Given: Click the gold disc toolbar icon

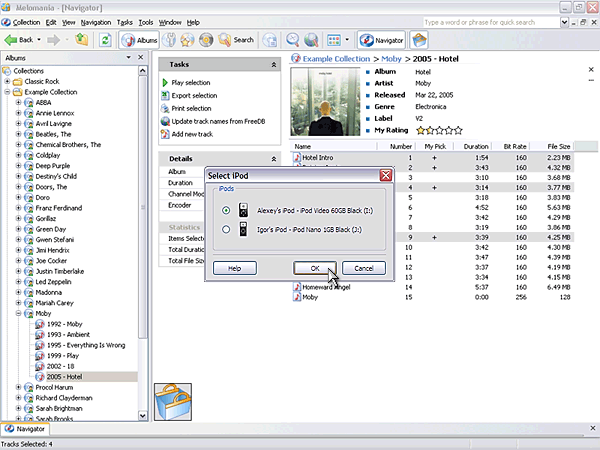Looking at the screenshot, I should pyautogui.click(x=206, y=40).
